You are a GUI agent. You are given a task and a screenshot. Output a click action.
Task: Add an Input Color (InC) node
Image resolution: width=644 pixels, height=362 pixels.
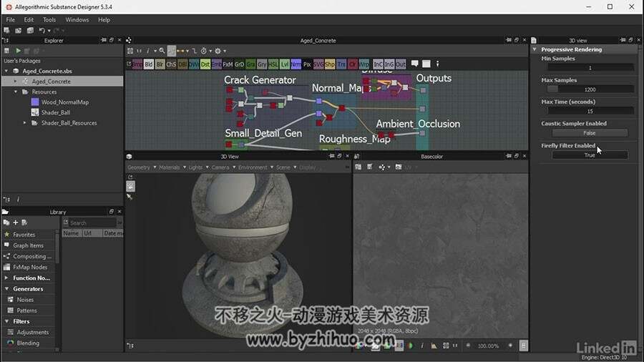coord(378,64)
